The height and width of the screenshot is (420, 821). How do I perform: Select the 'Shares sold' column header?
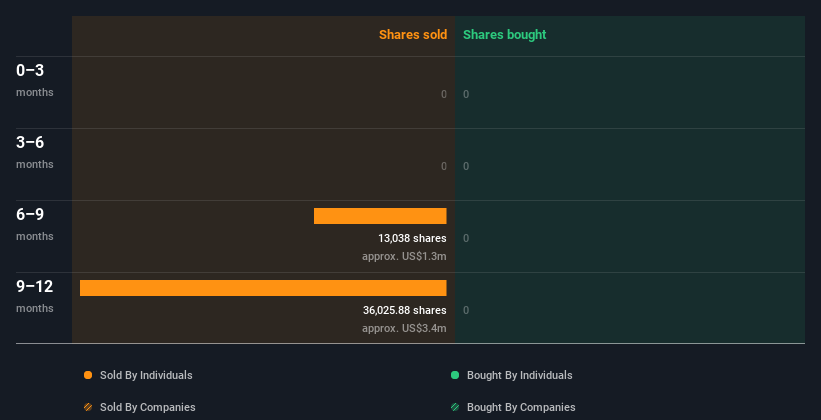tap(412, 35)
